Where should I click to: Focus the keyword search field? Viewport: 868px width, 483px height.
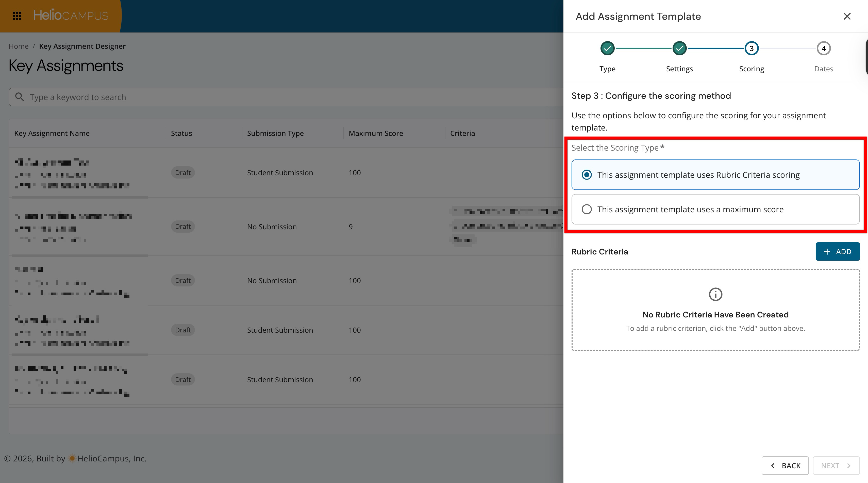click(286, 97)
